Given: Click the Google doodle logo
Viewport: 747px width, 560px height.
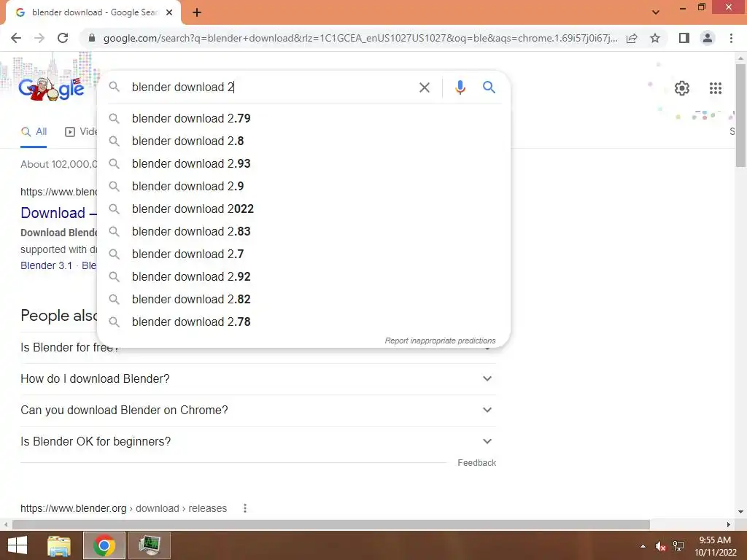Looking at the screenshot, I should point(51,88).
